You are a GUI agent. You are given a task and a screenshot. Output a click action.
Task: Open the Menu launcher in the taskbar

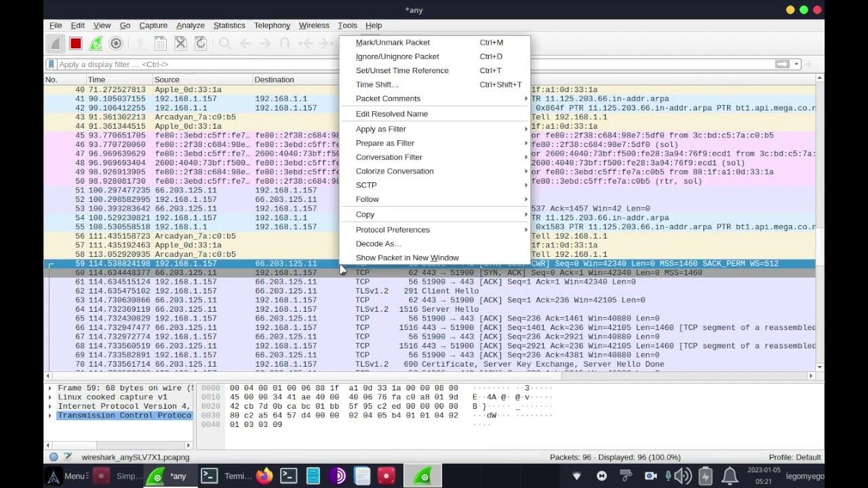(66, 476)
